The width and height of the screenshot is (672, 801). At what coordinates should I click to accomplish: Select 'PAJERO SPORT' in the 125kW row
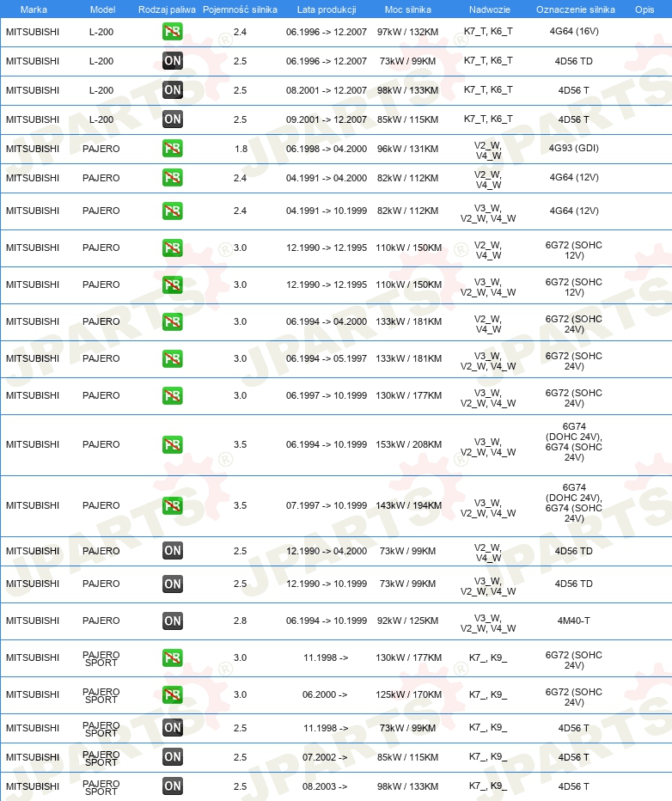pos(101,695)
